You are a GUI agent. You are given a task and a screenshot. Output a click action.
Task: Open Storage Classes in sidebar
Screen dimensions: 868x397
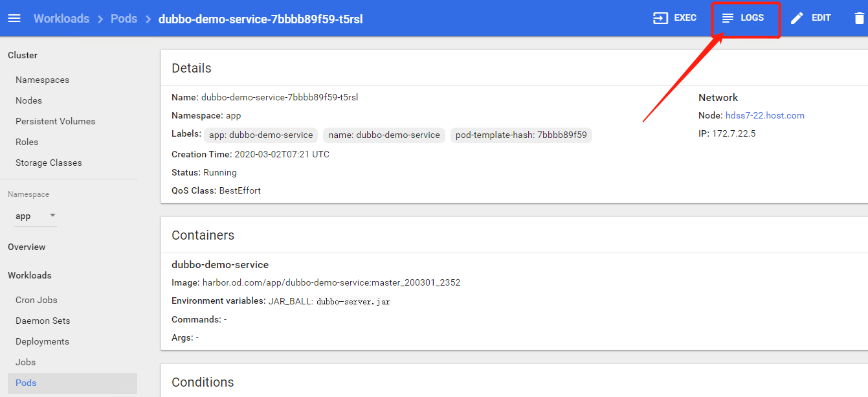(49, 163)
